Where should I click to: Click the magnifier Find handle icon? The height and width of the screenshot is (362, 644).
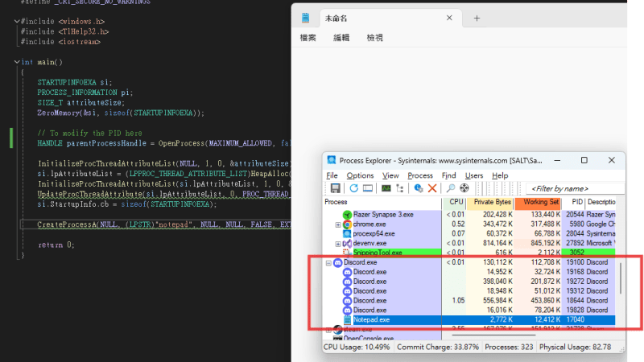coord(451,188)
